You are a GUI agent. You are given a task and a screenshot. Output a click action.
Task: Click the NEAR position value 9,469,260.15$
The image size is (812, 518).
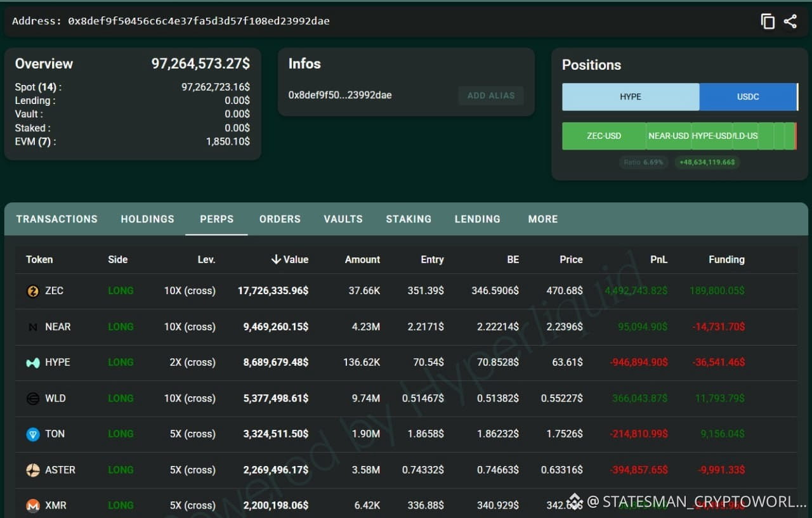(276, 327)
